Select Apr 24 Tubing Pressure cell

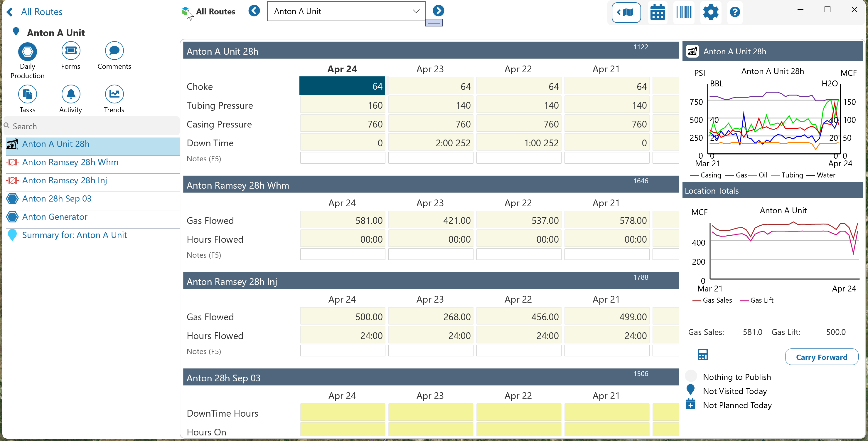click(x=342, y=105)
